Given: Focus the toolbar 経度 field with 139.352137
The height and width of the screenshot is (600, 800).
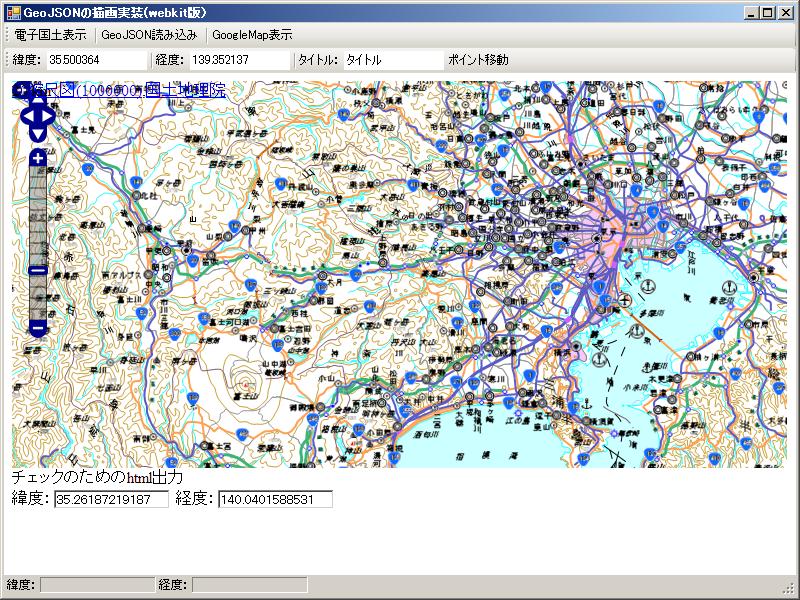Looking at the screenshot, I should 238,60.
